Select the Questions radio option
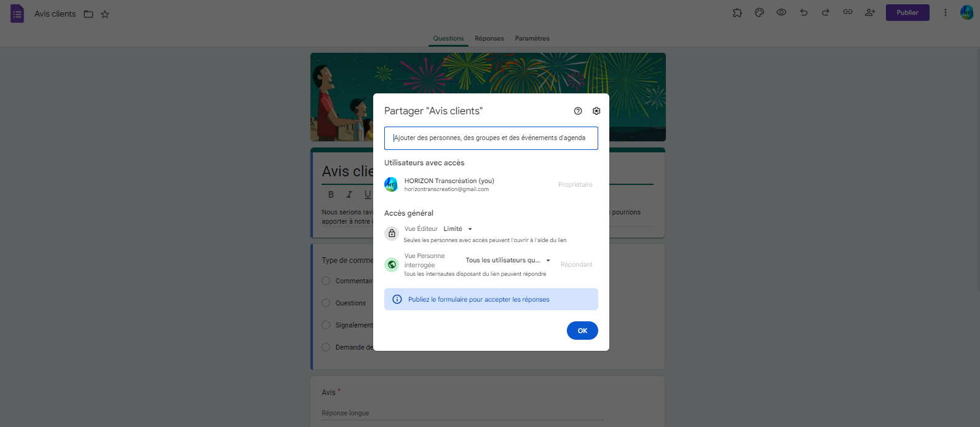The height and width of the screenshot is (427, 980). click(x=326, y=303)
